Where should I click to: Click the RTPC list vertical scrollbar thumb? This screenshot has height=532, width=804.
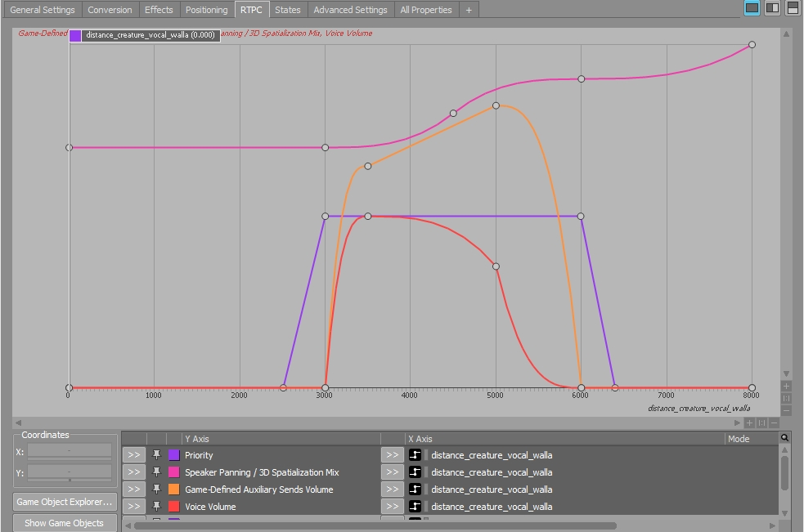784,473
